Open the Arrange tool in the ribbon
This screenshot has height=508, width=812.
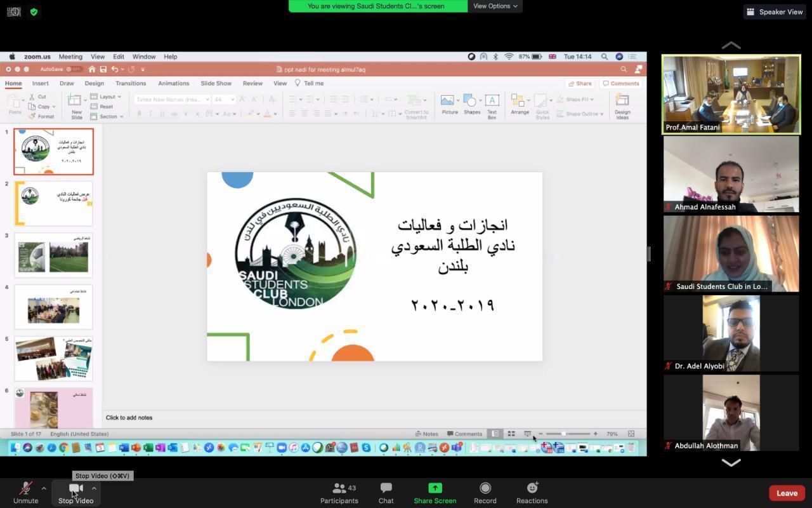520,105
